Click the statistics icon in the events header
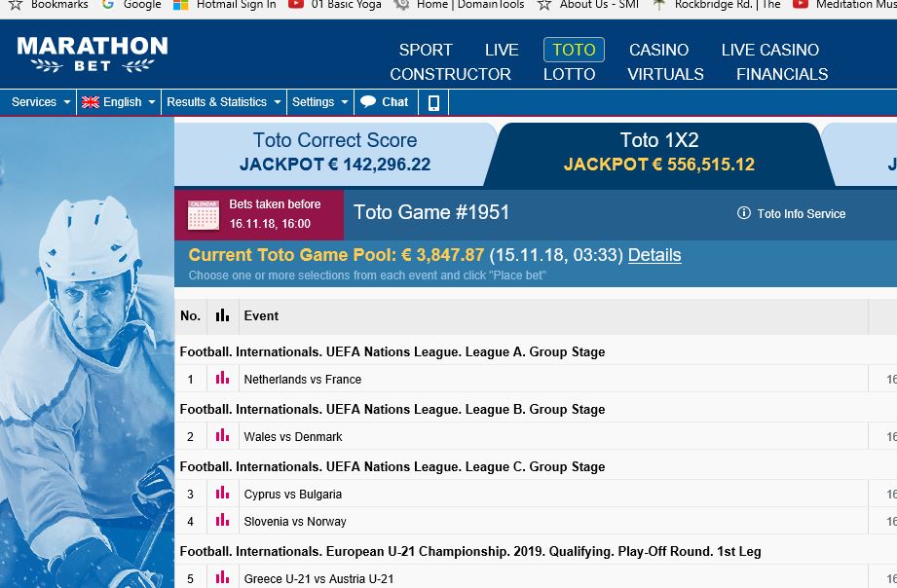 222,315
